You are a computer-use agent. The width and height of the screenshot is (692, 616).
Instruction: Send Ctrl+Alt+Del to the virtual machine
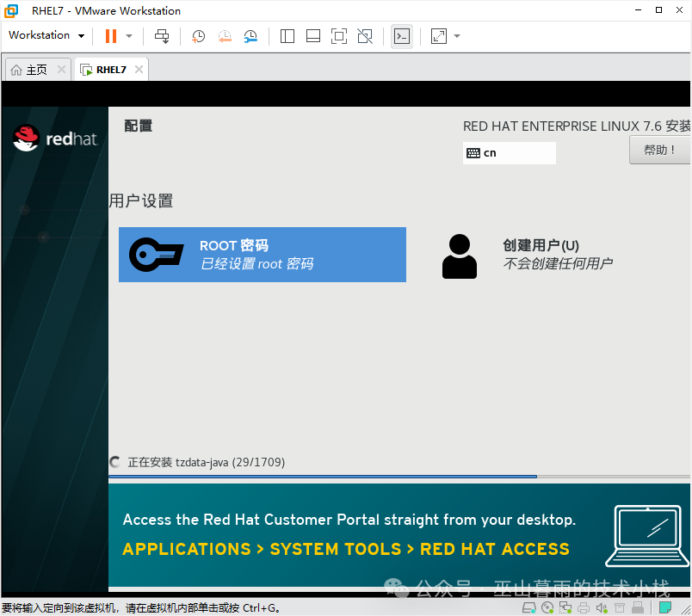[x=162, y=35]
